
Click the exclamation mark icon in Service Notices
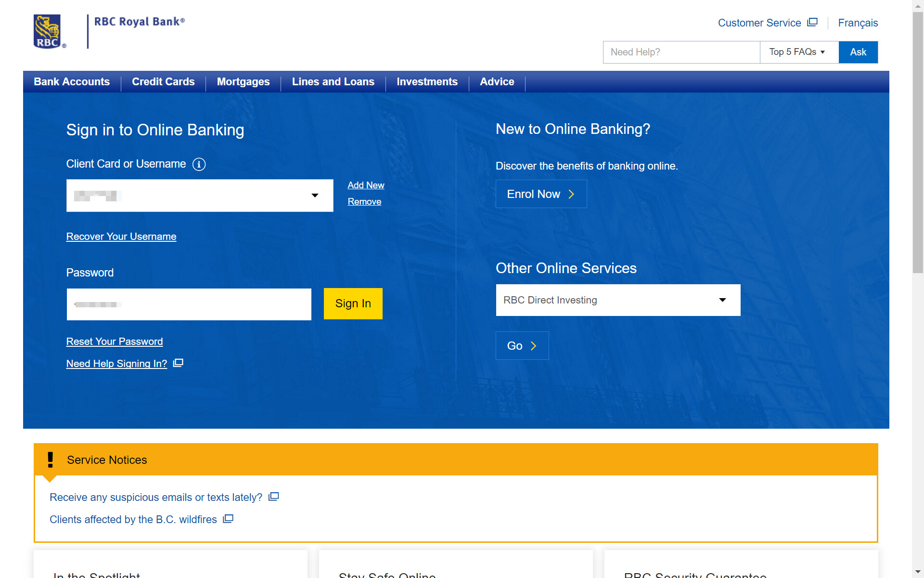(x=50, y=460)
